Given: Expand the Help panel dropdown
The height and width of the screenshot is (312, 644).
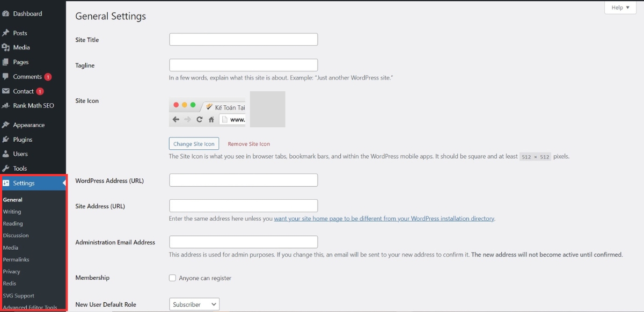Looking at the screenshot, I should (620, 8).
